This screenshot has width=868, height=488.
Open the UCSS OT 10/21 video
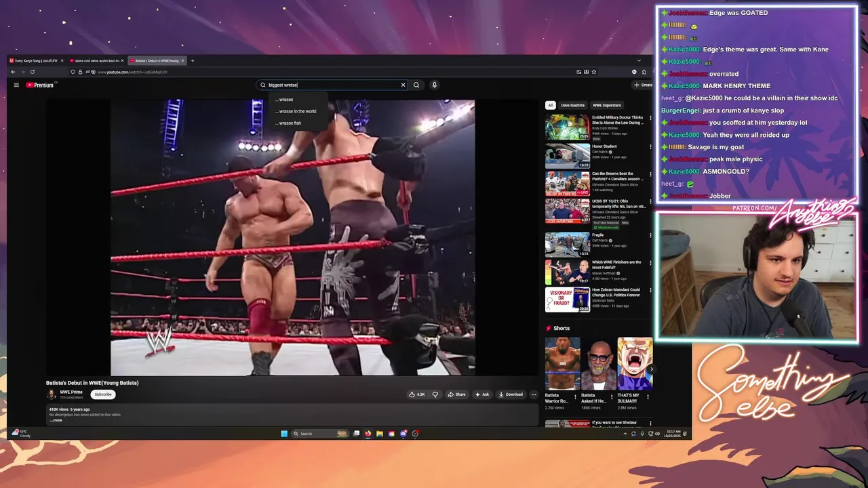tap(567, 211)
